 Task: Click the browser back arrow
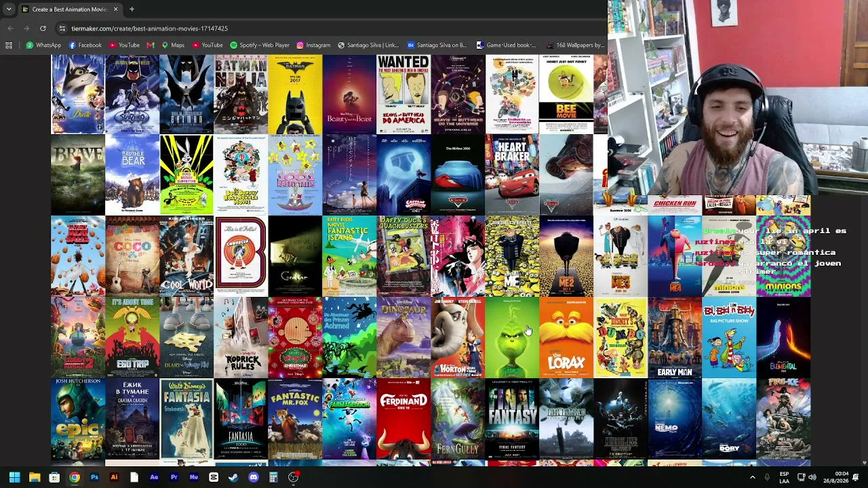coord(10,28)
